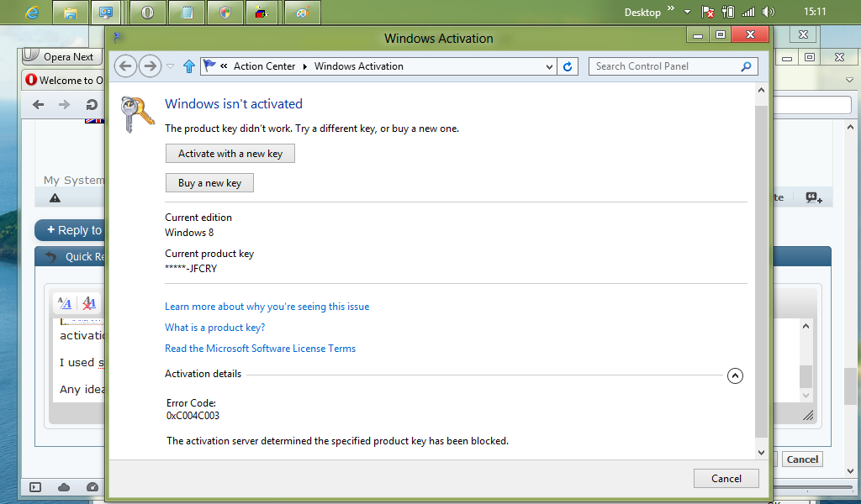
Task: Click the tray dropdown triangle arrow
Action: pyautogui.click(x=687, y=12)
